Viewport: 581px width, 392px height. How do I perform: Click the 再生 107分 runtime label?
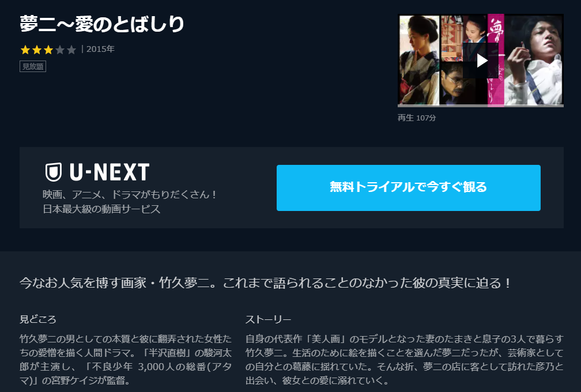point(417,118)
